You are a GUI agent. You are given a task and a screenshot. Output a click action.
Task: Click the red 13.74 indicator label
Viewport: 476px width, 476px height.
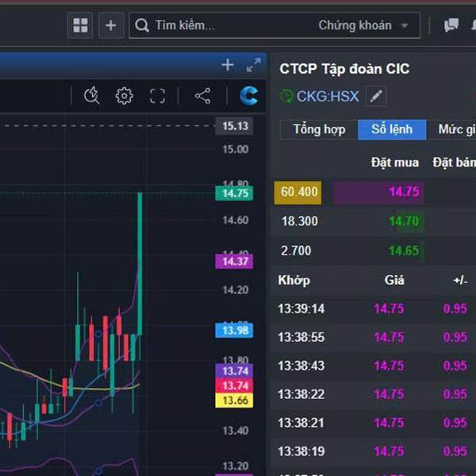(x=234, y=386)
